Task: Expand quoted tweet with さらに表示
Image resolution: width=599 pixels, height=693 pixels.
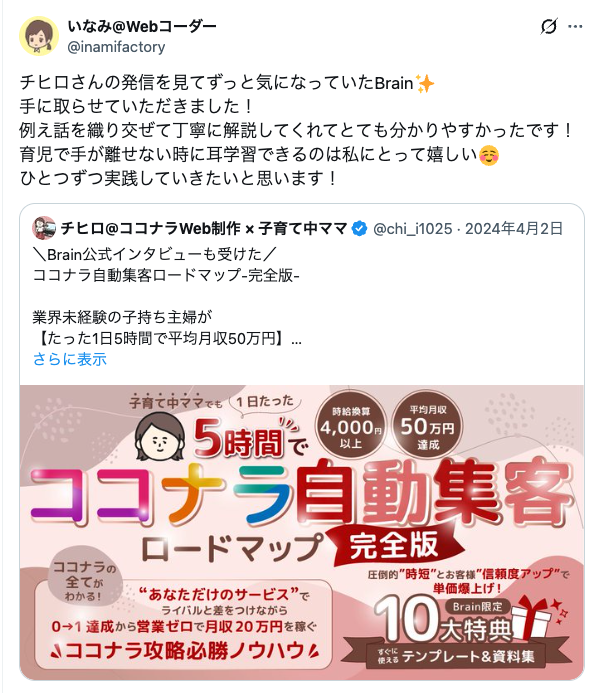Action: tap(70, 359)
